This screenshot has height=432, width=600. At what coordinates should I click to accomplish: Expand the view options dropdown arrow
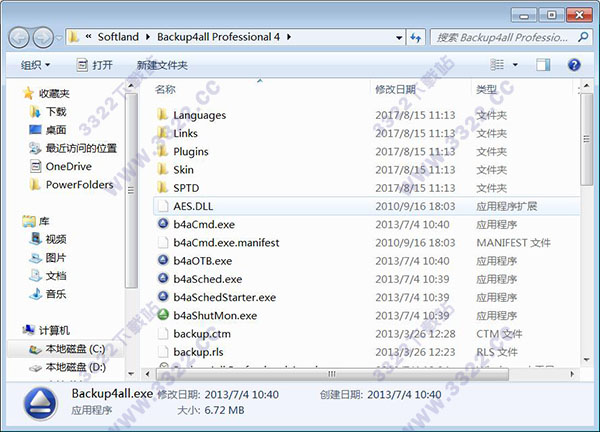click(x=515, y=65)
